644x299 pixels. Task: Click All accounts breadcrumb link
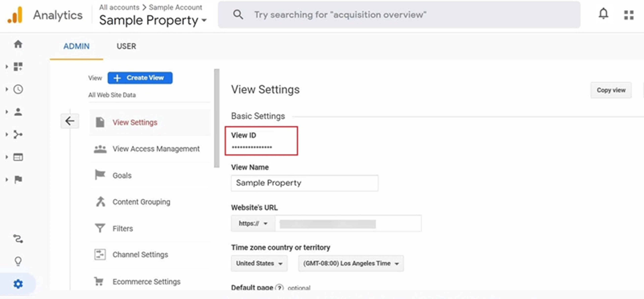(x=119, y=7)
